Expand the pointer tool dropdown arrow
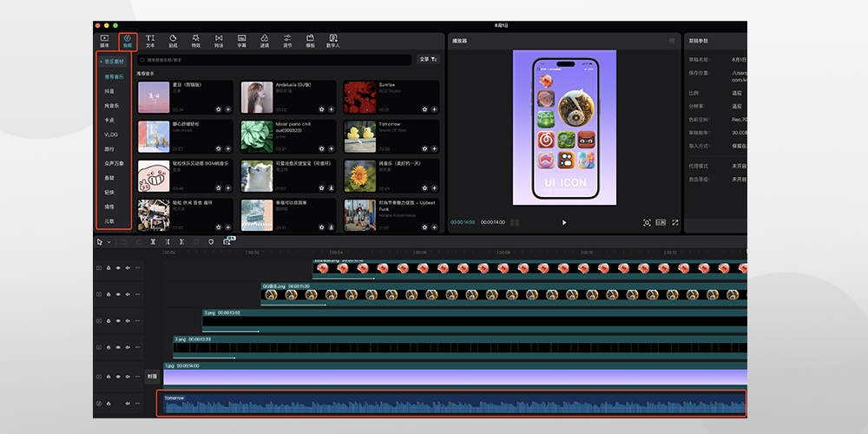 click(x=109, y=242)
